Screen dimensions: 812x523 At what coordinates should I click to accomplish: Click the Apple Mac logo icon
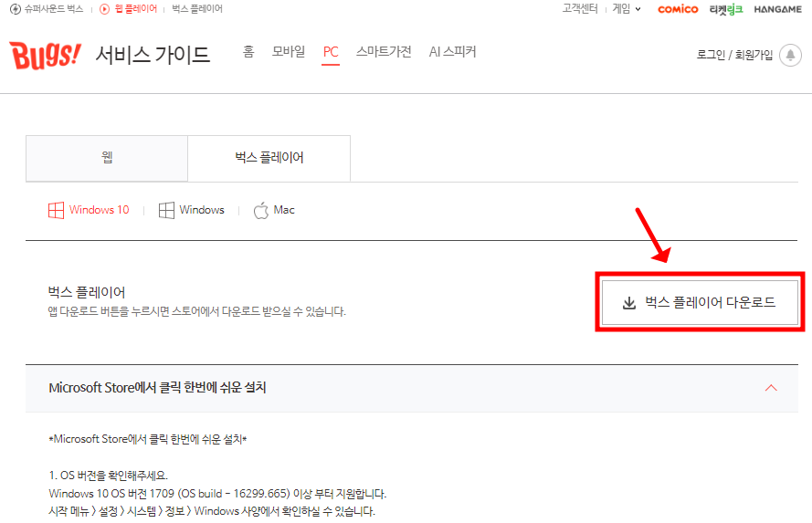pos(261,210)
